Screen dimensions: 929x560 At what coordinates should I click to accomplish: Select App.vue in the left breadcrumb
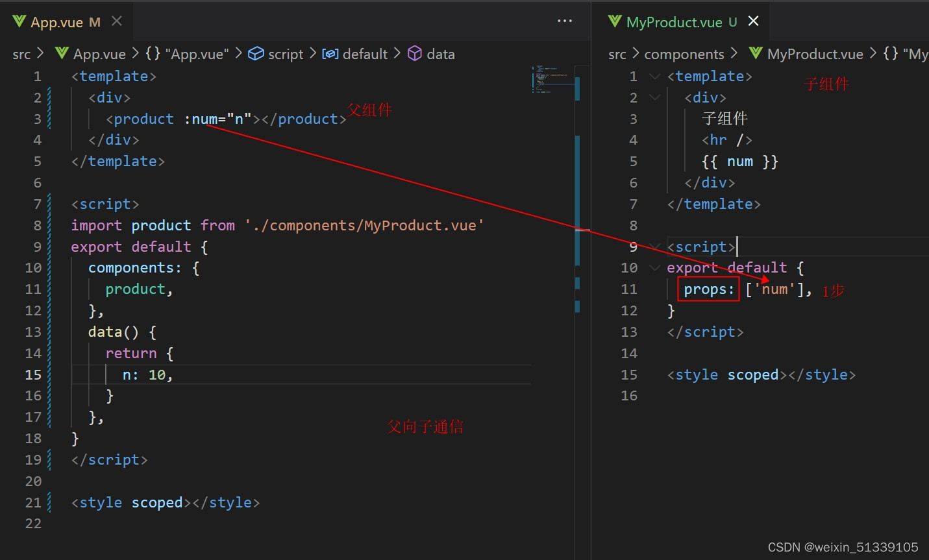(x=99, y=54)
